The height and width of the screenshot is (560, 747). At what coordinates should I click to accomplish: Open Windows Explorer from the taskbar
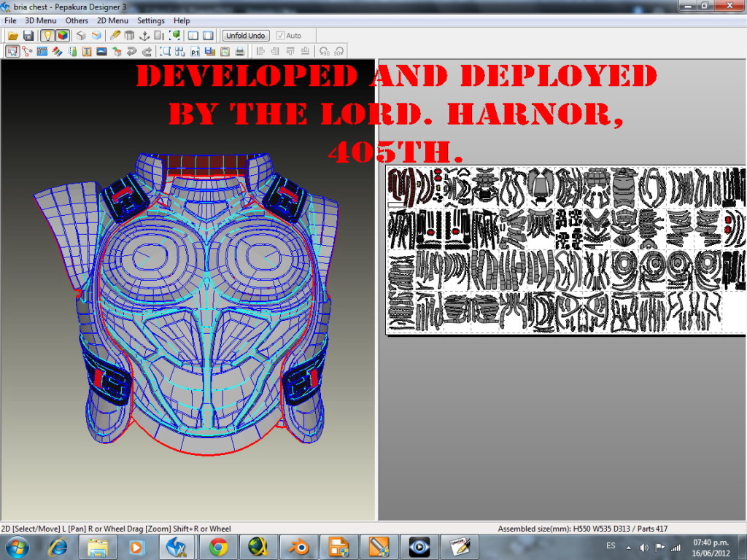point(97,547)
